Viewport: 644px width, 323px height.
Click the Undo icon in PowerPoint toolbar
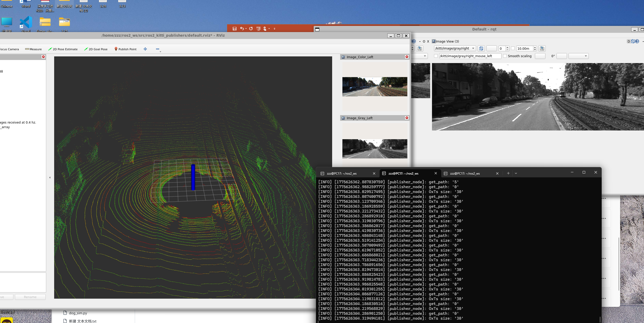[x=242, y=28]
